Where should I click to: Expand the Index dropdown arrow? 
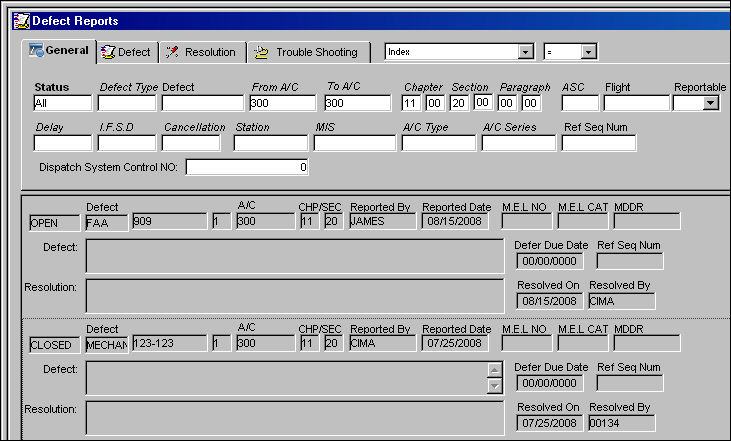525,52
